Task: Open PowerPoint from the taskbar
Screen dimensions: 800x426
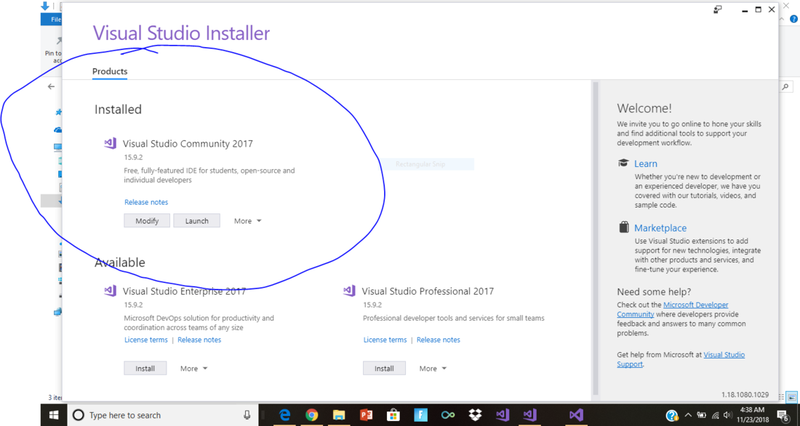Action: [x=366, y=415]
